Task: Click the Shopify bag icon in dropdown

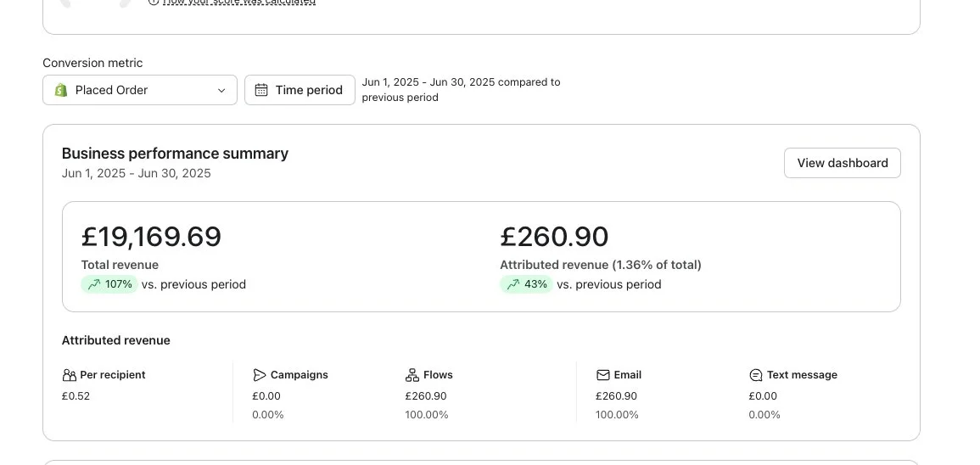Action: click(x=60, y=90)
